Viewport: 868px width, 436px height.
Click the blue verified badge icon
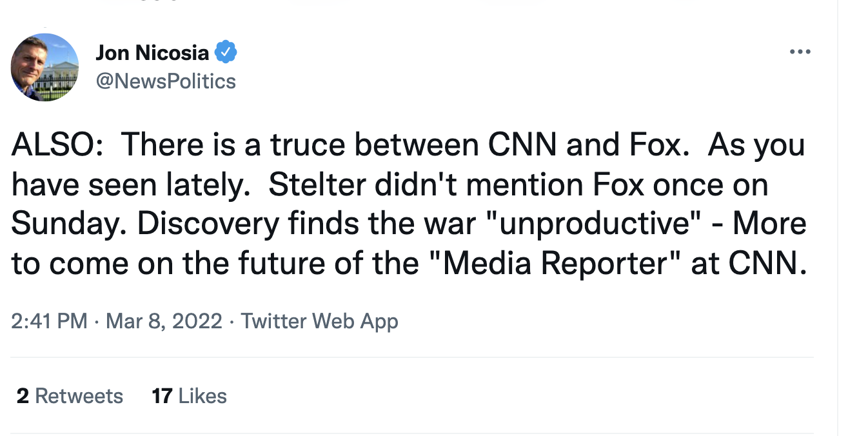click(x=226, y=52)
